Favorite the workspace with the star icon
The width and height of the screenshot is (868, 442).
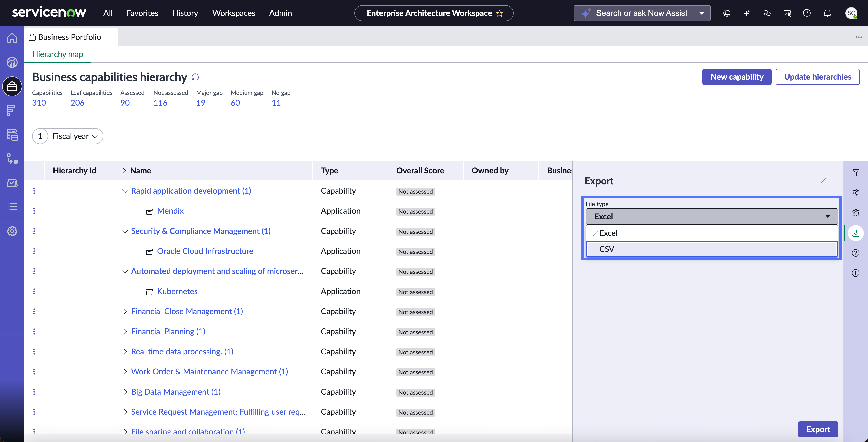(500, 14)
